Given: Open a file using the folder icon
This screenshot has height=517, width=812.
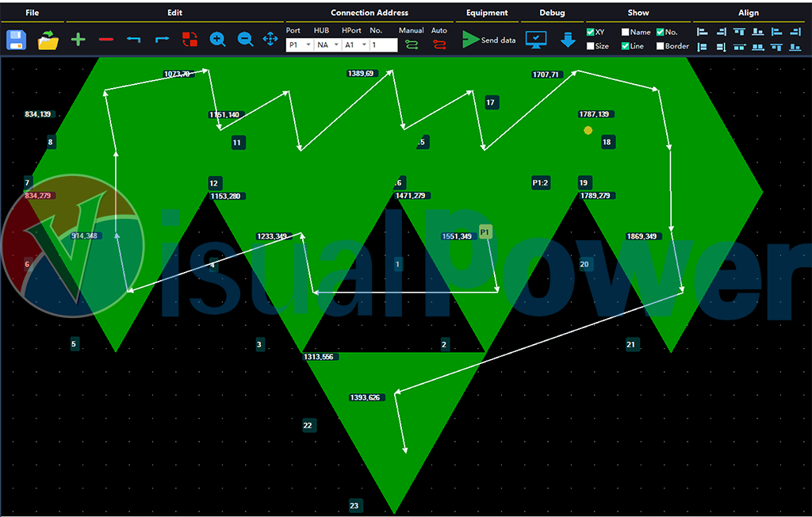Looking at the screenshot, I should click(x=48, y=40).
